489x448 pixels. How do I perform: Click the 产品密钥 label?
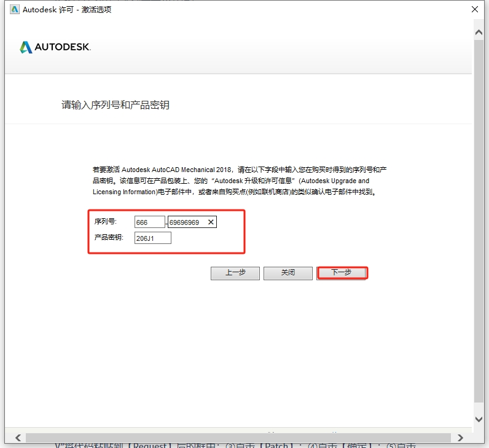tap(109, 237)
